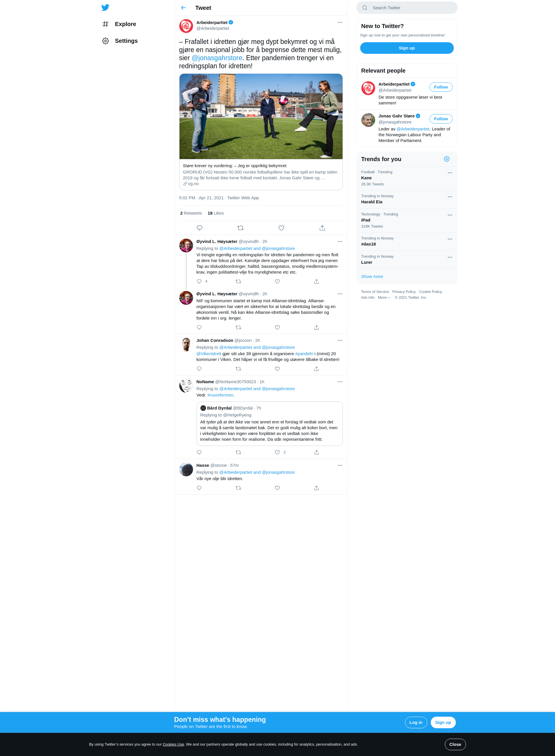Open the Settings menu item
The width and height of the screenshot is (555, 756).
120,41
